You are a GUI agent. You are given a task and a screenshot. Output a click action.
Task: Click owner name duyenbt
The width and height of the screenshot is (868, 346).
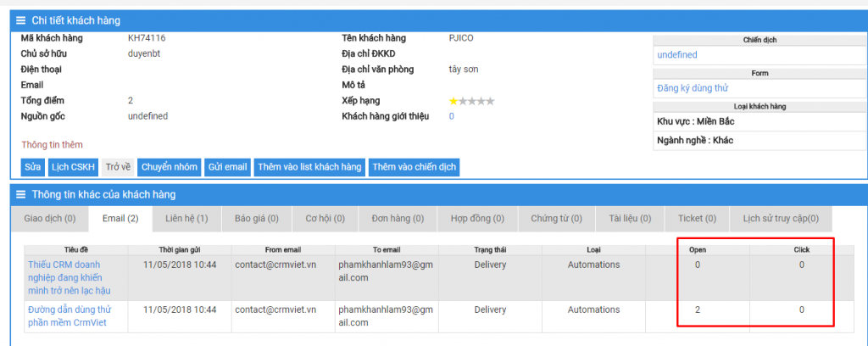[144, 53]
